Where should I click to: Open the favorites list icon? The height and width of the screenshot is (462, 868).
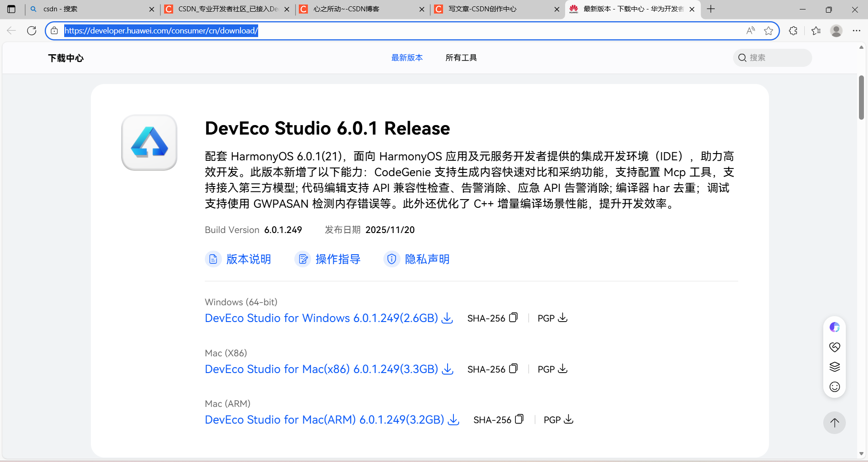tap(816, 31)
